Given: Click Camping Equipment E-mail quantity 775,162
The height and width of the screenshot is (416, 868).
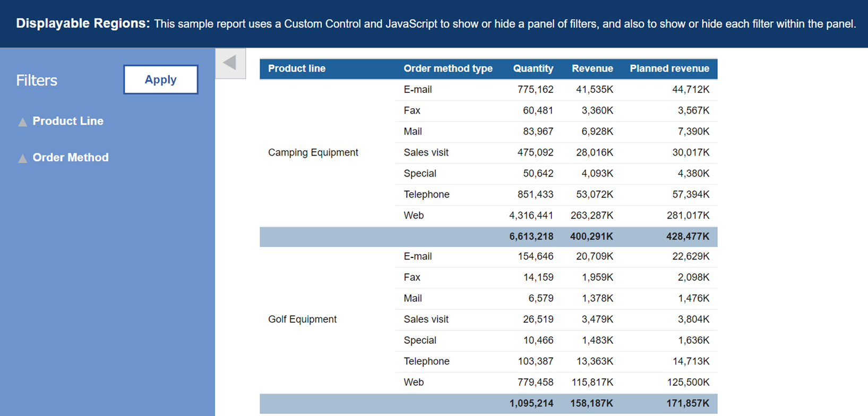Looking at the screenshot, I should point(535,90).
